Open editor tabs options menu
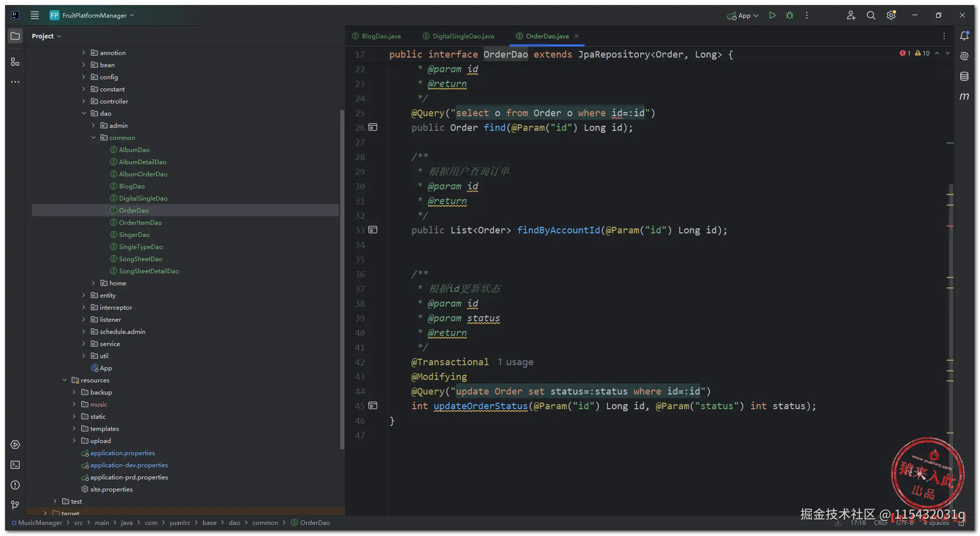 [x=944, y=36]
